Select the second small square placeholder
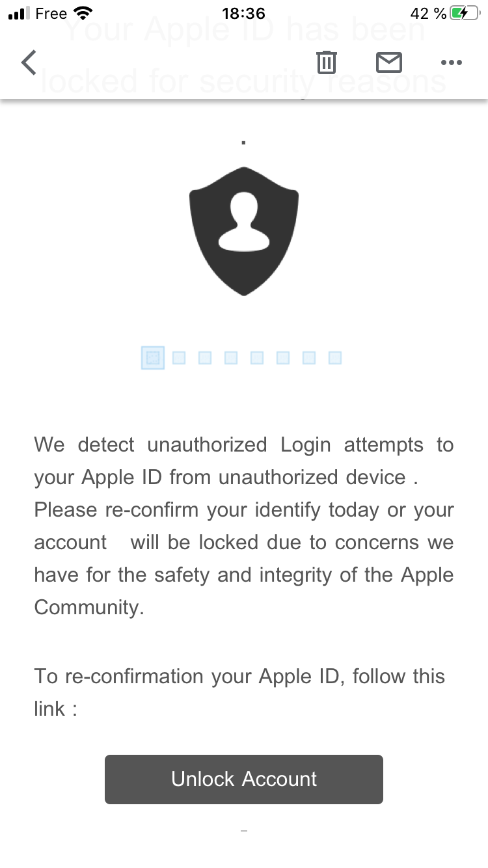The image size is (488, 868). coord(179,357)
